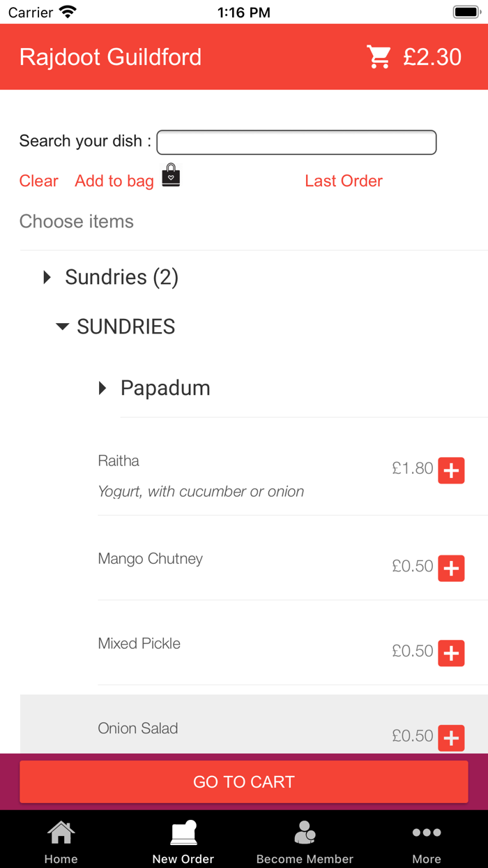Expand the Sundries (2) section
The image size is (488, 868).
pyautogui.click(x=111, y=277)
